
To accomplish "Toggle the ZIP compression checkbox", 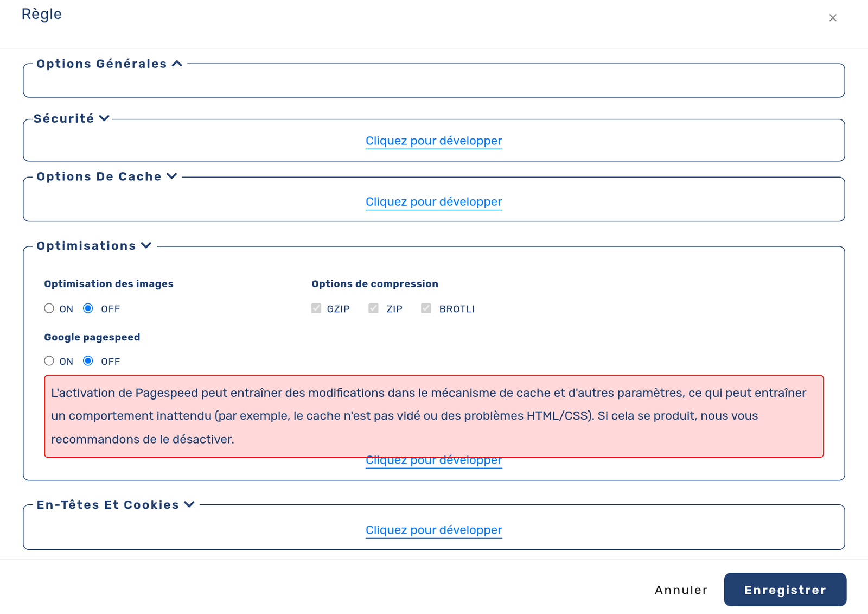I will 373,308.
